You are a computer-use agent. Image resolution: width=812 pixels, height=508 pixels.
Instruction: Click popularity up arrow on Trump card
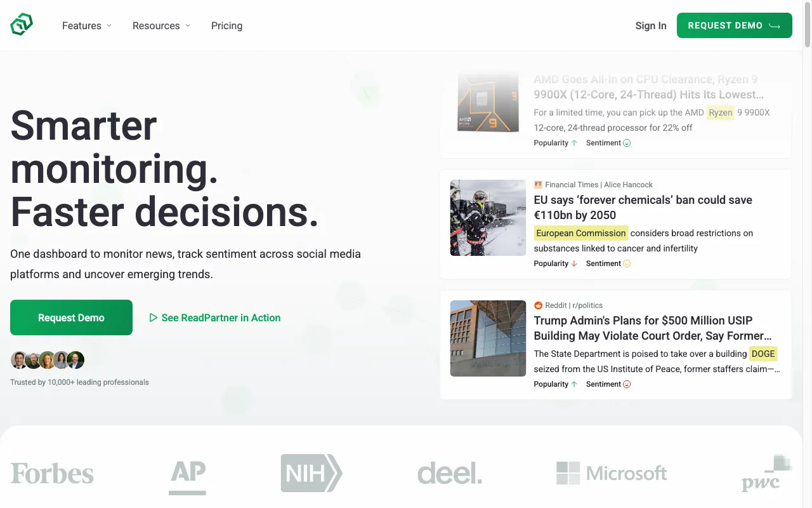tap(574, 384)
